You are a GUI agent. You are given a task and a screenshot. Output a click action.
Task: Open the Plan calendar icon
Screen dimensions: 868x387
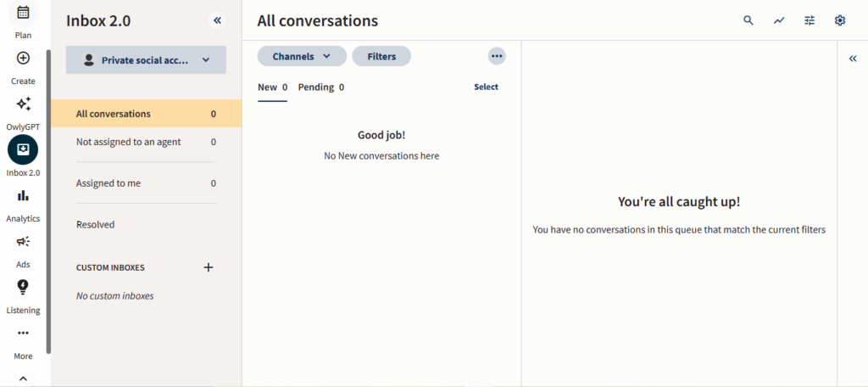tap(23, 12)
